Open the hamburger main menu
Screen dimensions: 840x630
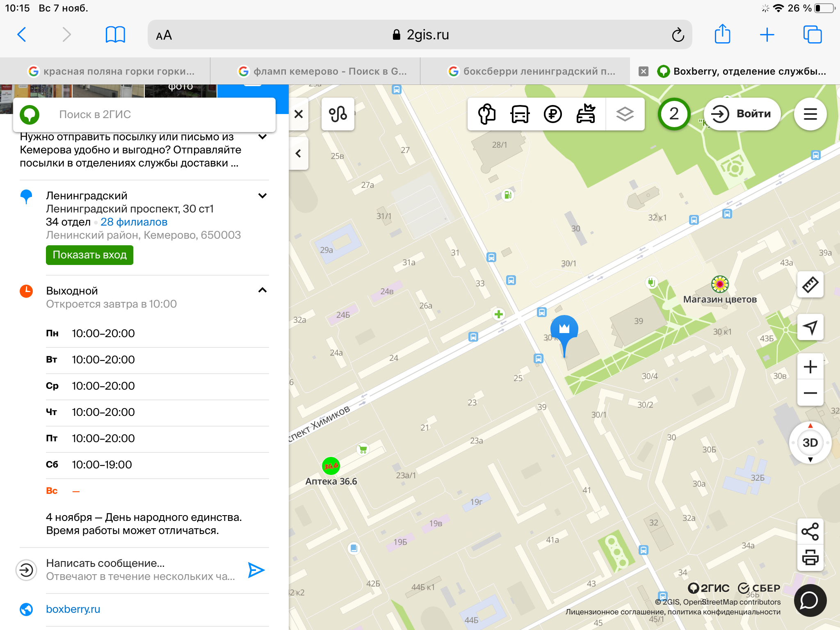[810, 114]
